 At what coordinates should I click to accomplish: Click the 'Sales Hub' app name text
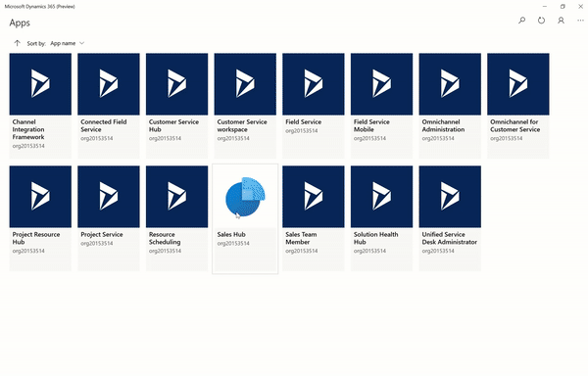tap(231, 234)
